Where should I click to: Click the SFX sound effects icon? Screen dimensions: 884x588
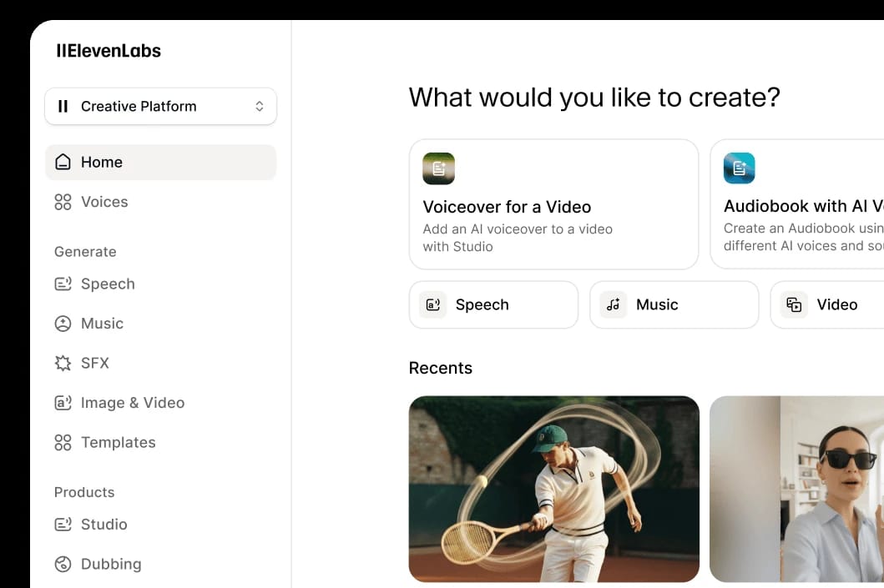(62, 363)
